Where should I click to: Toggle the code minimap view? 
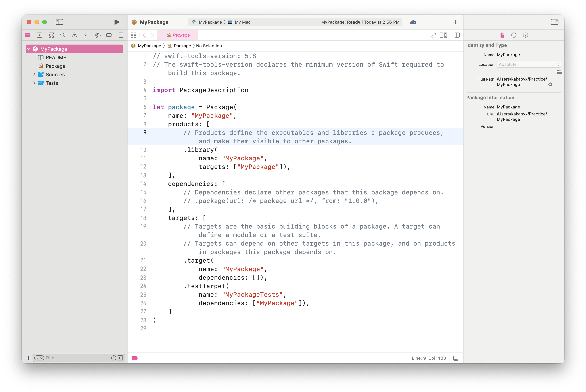(x=444, y=35)
